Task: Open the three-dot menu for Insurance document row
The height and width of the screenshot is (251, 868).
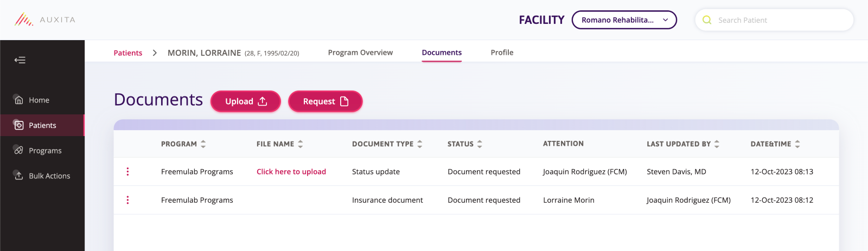Action: [x=127, y=200]
